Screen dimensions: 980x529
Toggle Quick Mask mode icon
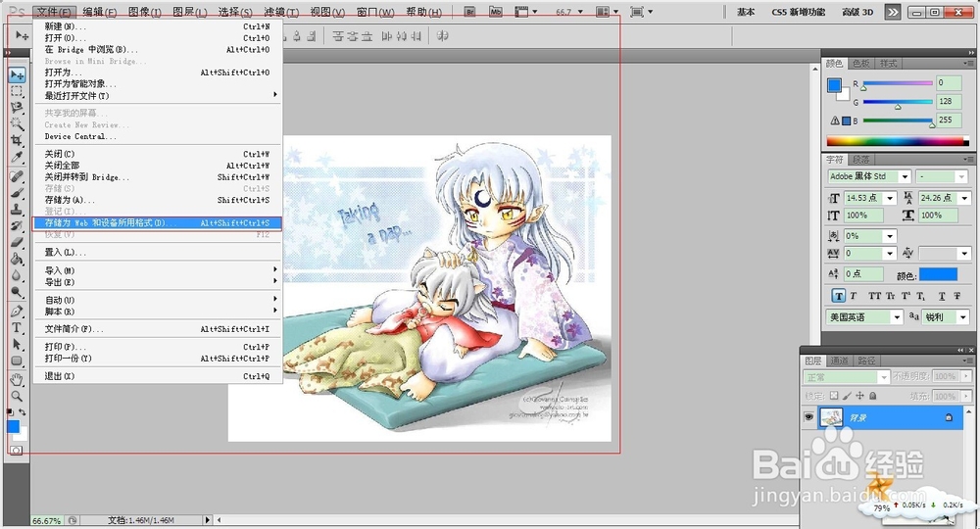pos(17,450)
